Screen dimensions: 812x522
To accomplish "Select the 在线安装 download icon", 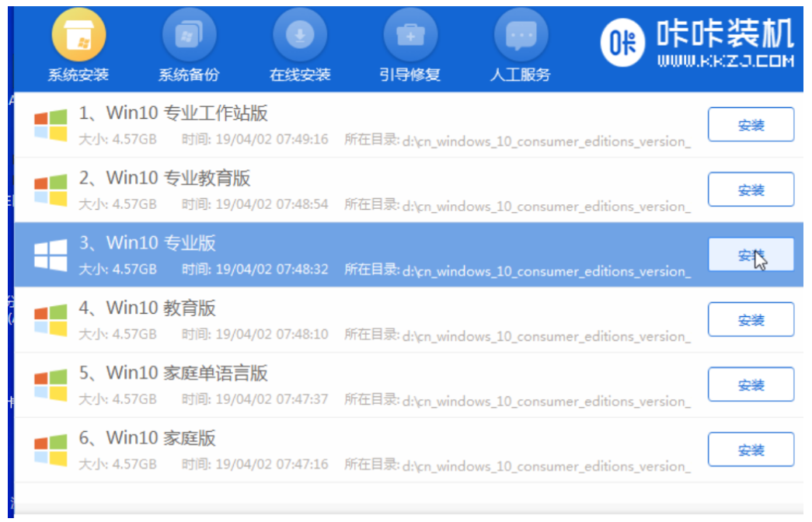I will [300, 36].
